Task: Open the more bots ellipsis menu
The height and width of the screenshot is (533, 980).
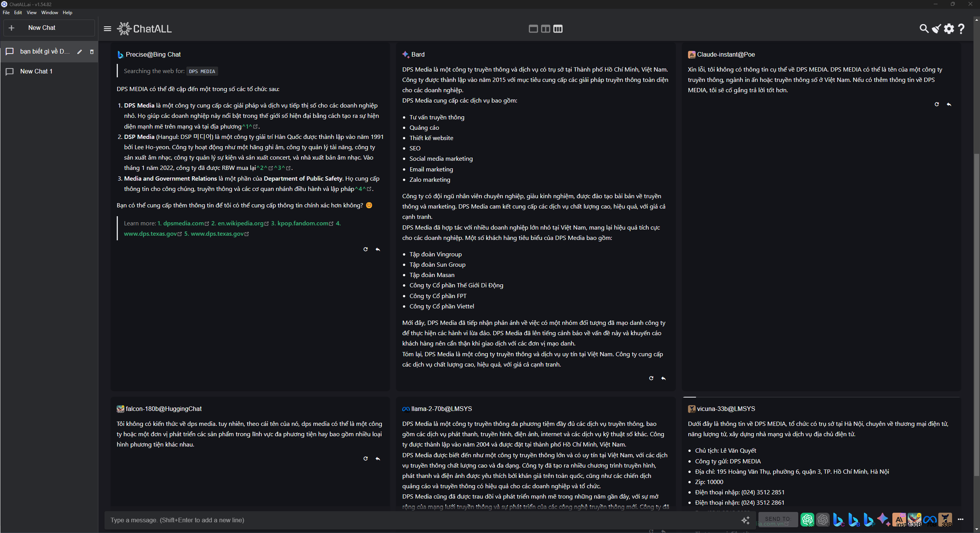Action: click(960, 519)
